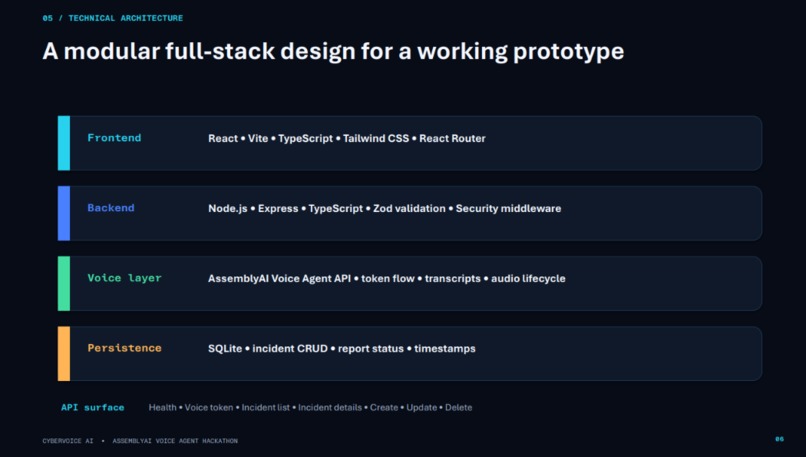Click the 'Backend' row label

pos(111,208)
